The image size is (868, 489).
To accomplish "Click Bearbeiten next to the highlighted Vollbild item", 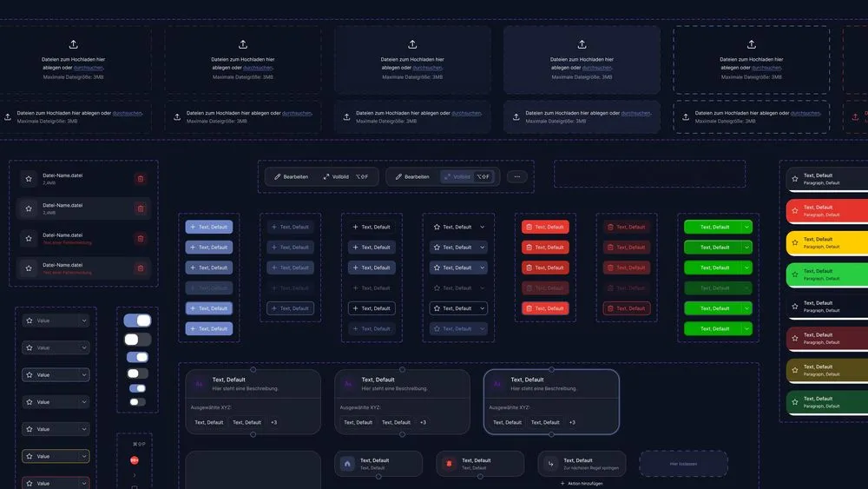I will click(412, 176).
